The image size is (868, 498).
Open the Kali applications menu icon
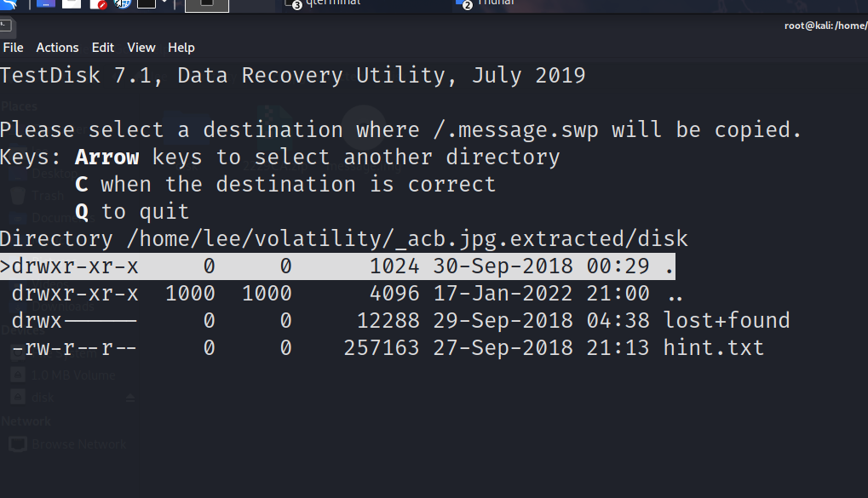tap(9, 4)
